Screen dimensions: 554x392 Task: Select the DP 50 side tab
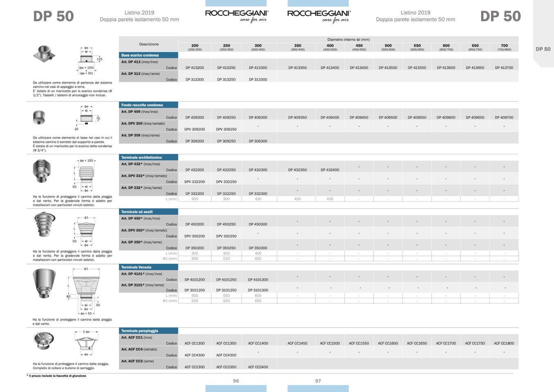click(x=543, y=49)
